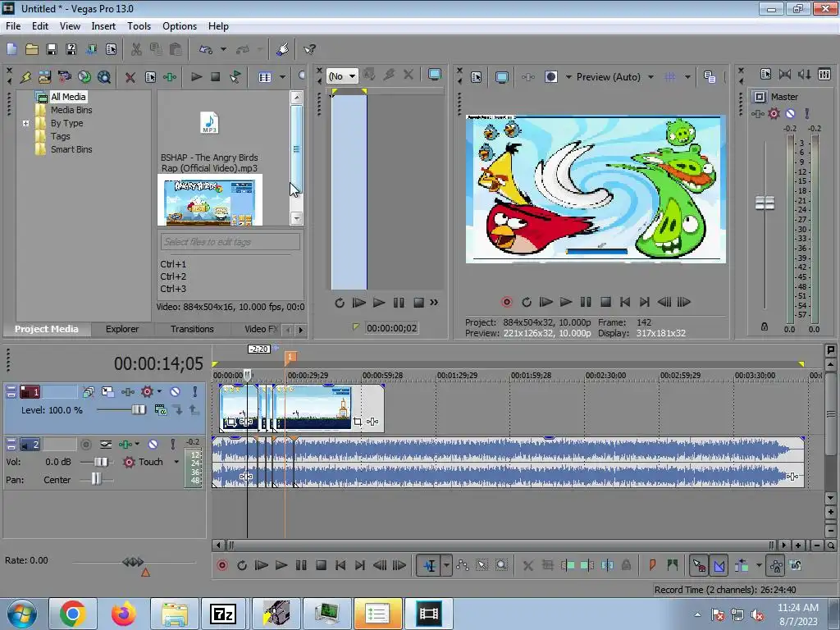Open the Tools menu

click(139, 25)
